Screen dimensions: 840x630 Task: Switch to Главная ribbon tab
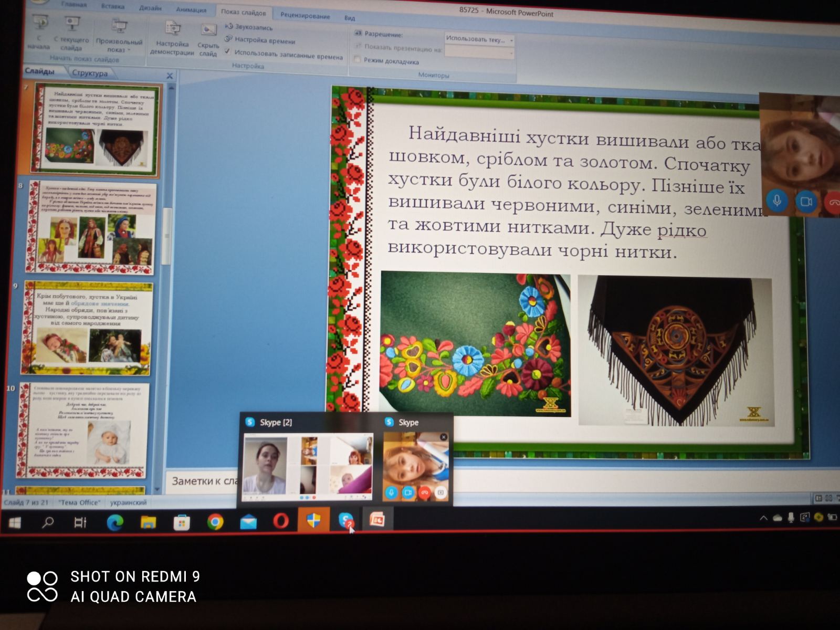73,4
